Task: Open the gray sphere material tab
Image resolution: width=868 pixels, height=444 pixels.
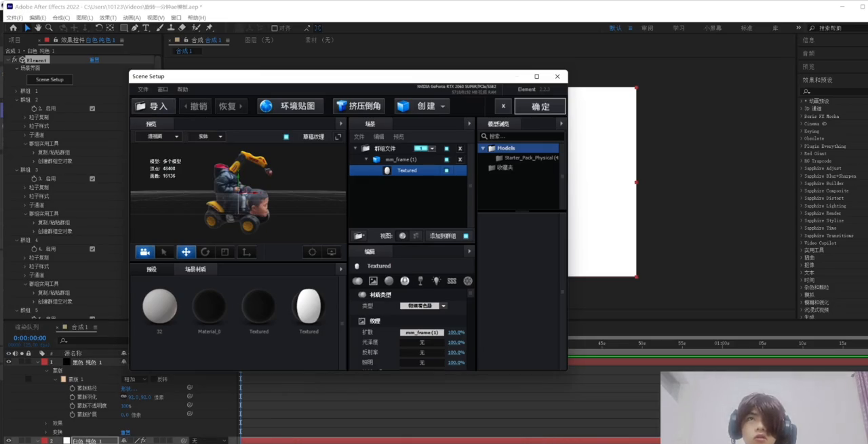Action: point(389,281)
